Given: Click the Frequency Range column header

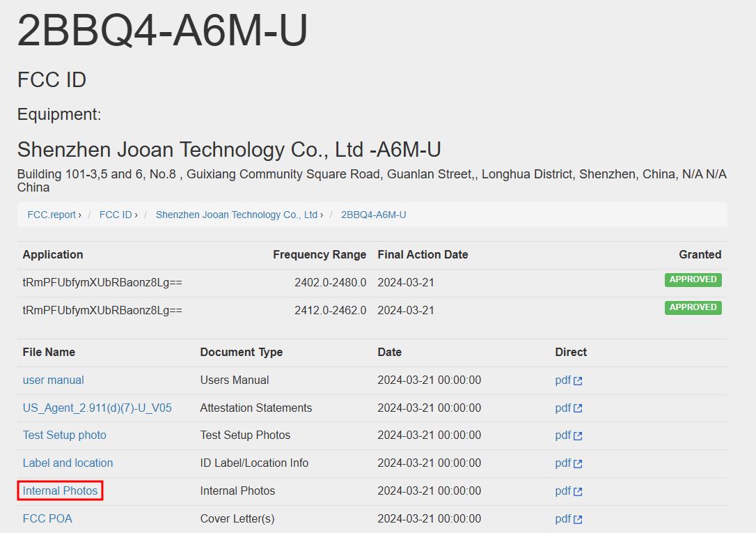Looking at the screenshot, I should click(x=320, y=255).
